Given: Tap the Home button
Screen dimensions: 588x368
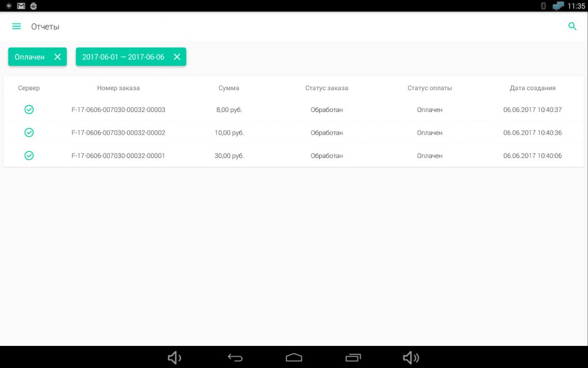Looking at the screenshot, I should [294, 358].
